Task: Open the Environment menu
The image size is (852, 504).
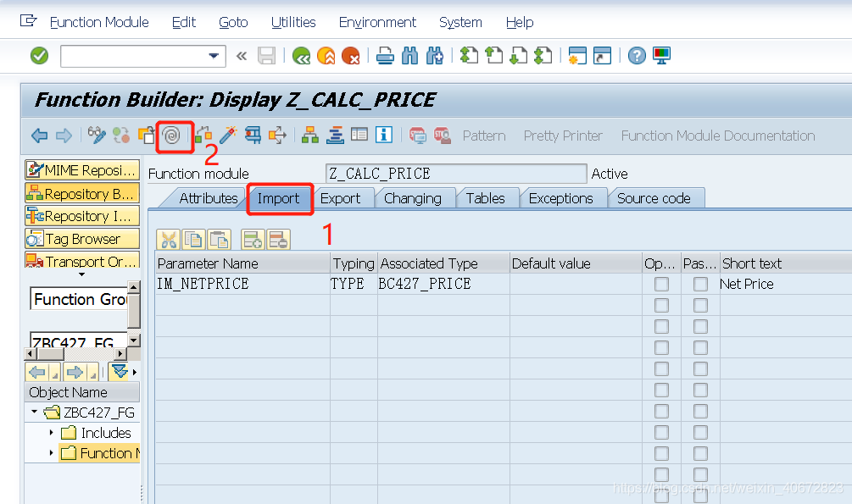Action: (x=377, y=22)
